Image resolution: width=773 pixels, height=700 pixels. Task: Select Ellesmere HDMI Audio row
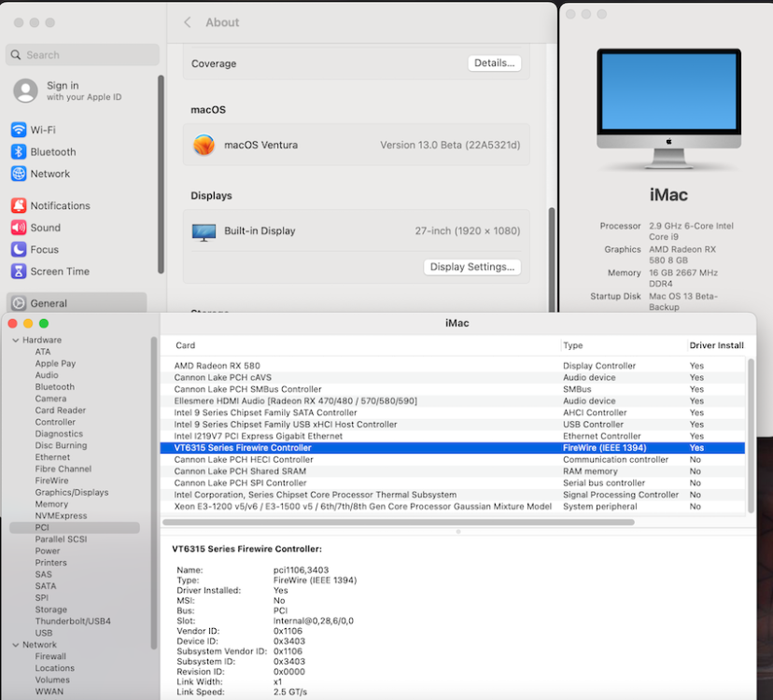453,400
